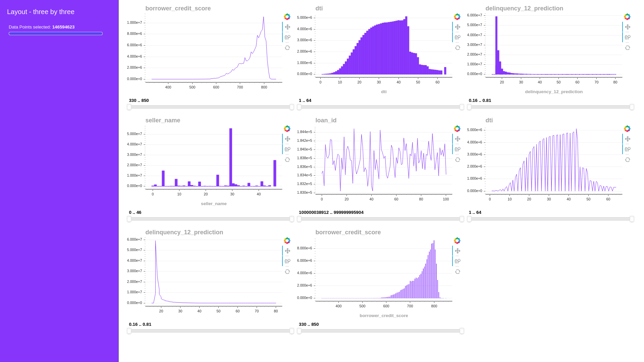Click lower handle of delinquency_12_prediction bar chart slider
This screenshot has width=644, height=362.
pyautogui.click(x=469, y=107)
